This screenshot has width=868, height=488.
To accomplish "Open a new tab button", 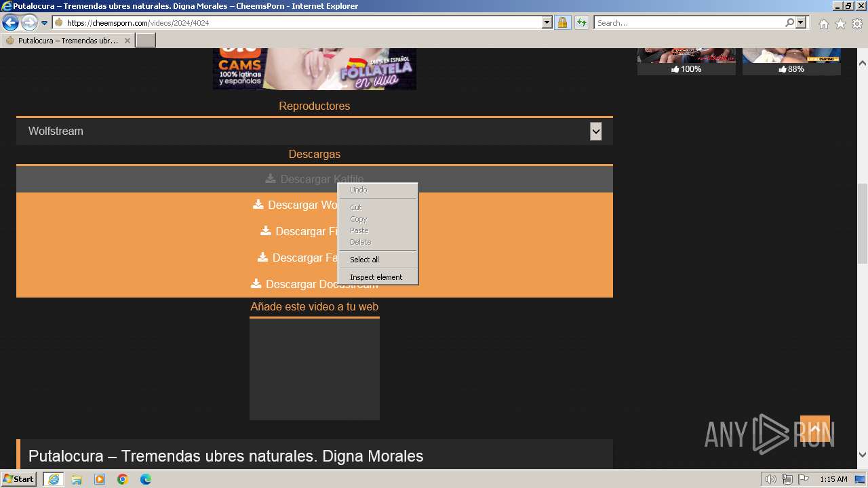I will click(146, 41).
